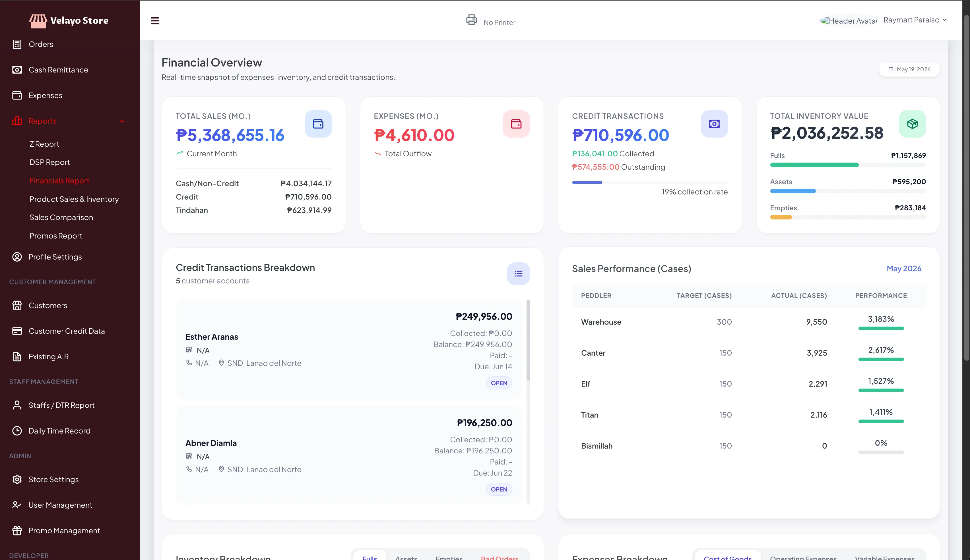The image size is (970, 560).
Task: Click the Customer Credit Data card icon
Action: tap(17, 331)
